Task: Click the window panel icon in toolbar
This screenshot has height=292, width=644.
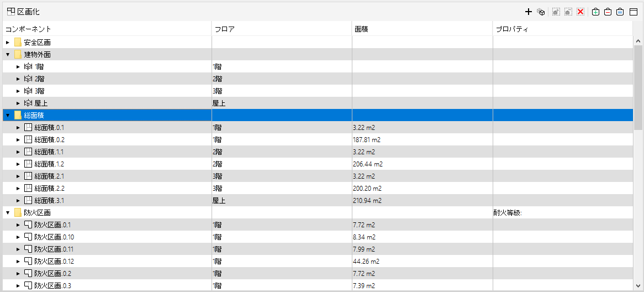Action: 634,12
